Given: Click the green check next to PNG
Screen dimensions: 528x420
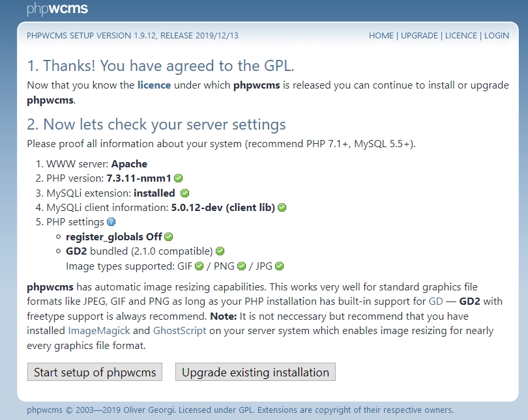Looking at the screenshot, I should pyautogui.click(x=241, y=266).
